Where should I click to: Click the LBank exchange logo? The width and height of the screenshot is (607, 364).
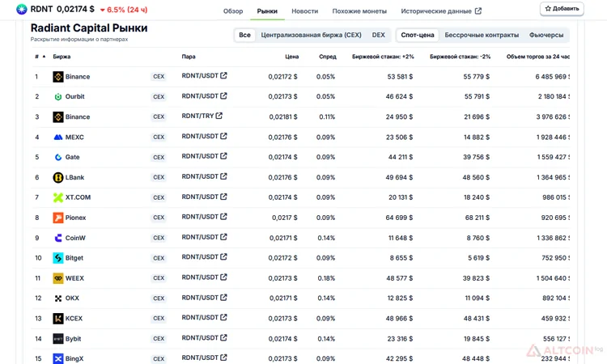pos(58,178)
